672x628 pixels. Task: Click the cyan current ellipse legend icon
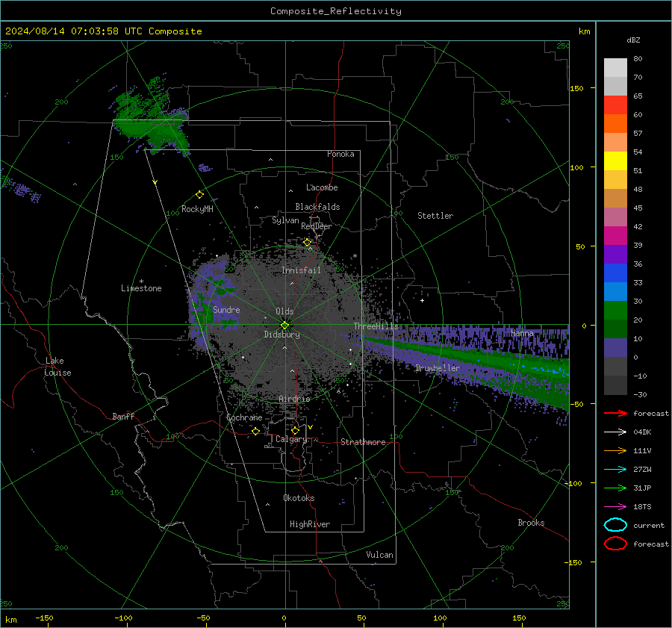[615, 525]
